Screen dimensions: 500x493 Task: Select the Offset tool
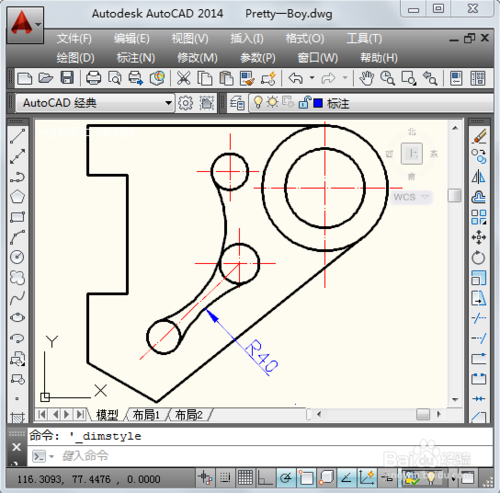pos(479,197)
